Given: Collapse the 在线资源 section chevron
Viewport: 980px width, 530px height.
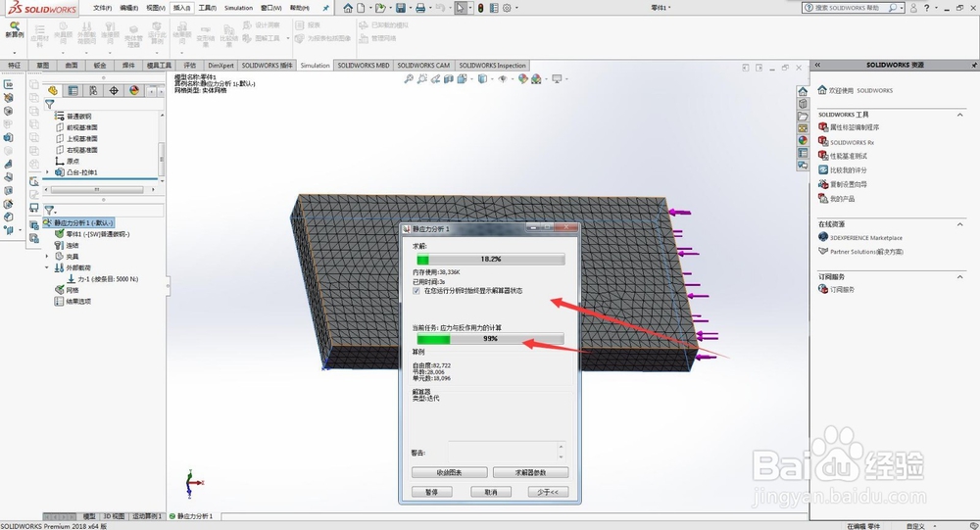Looking at the screenshot, I should [960, 223].
